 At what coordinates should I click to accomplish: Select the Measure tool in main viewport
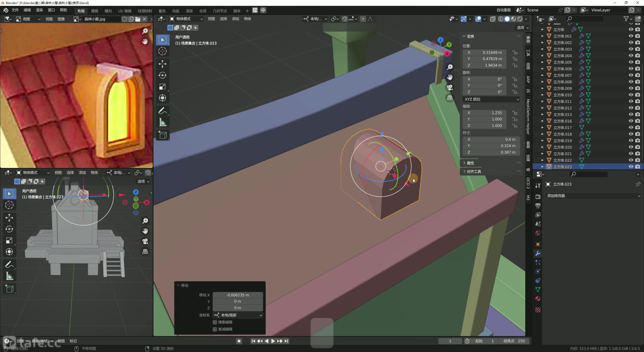point(163,122)
